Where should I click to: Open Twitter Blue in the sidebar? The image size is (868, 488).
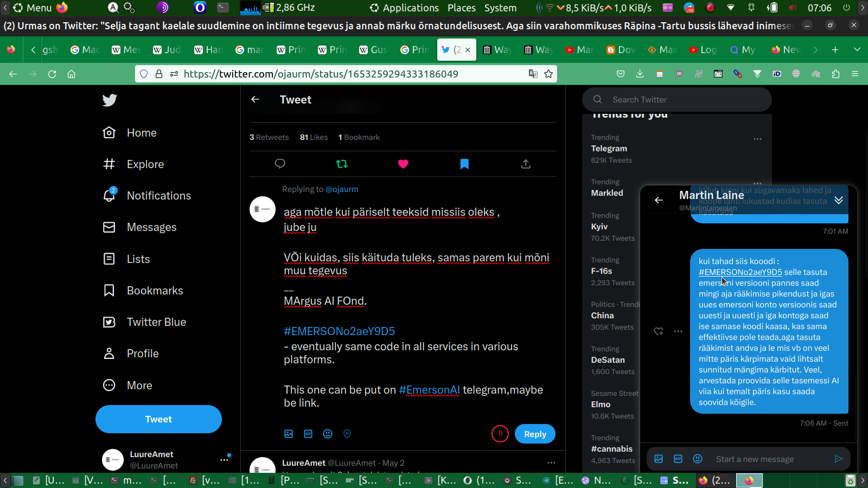(145, 322)
